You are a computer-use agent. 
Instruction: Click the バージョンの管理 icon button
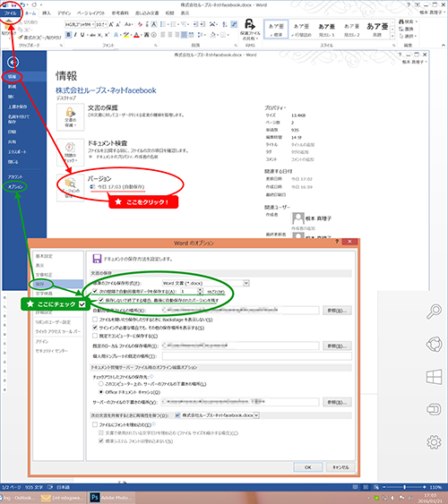(71, 188)
